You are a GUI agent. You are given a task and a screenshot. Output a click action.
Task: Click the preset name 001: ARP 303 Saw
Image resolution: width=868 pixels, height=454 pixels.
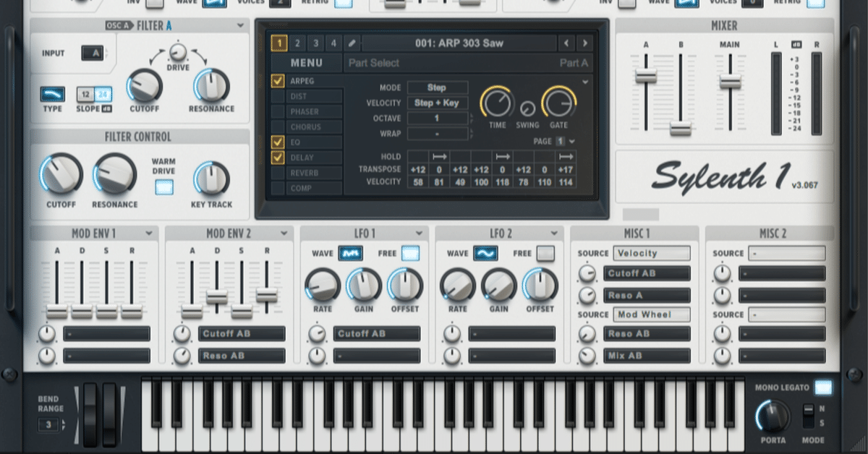pos(459,43)
